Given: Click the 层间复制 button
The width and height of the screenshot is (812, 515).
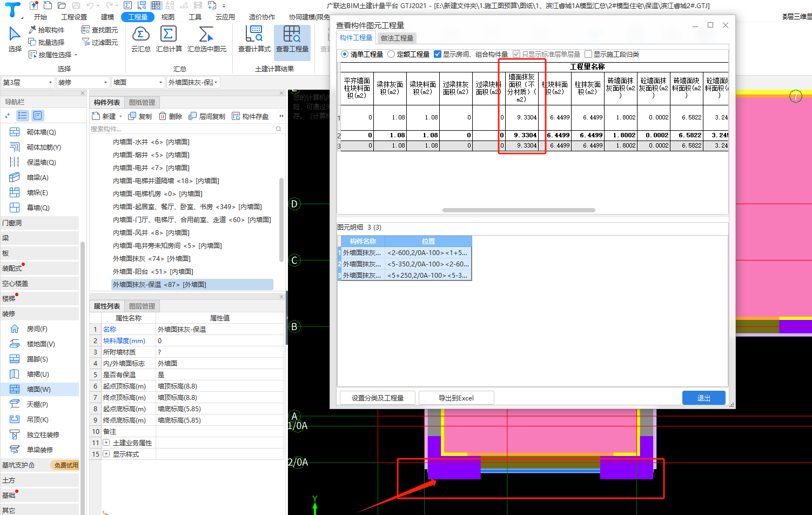Looking at the screenshot, I should click(207, 116).
